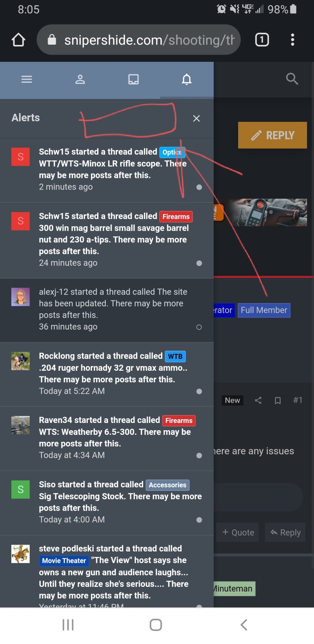The height and width of the screenshot is (644, 314).
Task: Open the account profile icon
Action: pos(80,79)
